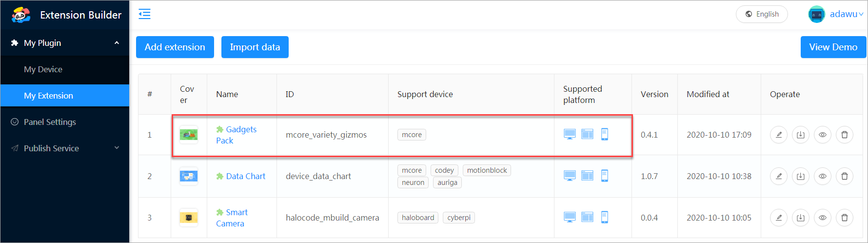Viewport: 868px width, 243px height.
Task: Delete the Smart Camera extension with the trash icon
Action: 845,218
